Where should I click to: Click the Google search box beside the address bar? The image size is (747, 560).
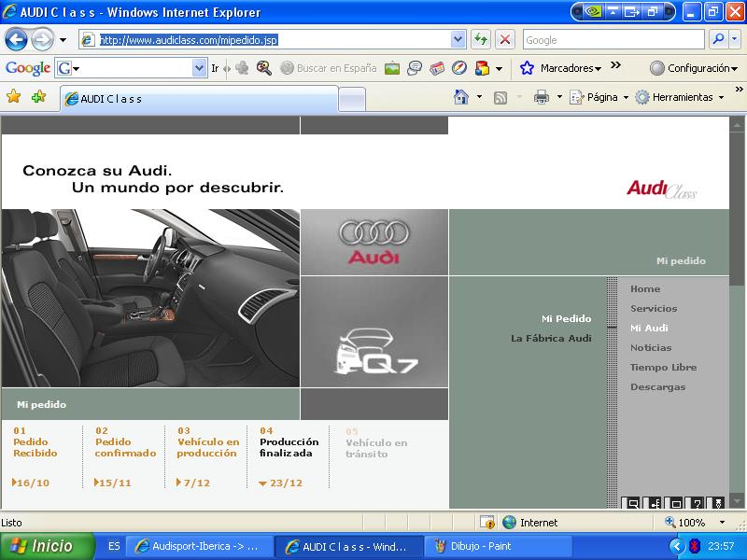click(613, 39)
